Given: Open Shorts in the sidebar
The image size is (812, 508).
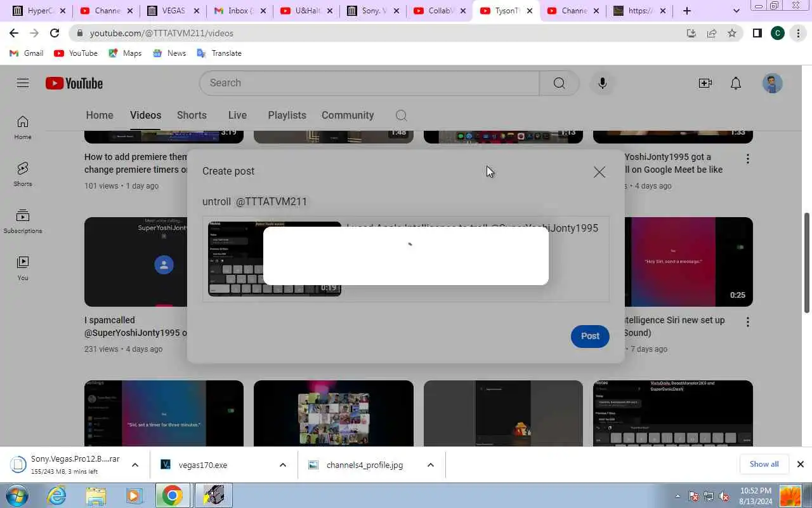Looking at the screenshot, I should pos(23,174).
